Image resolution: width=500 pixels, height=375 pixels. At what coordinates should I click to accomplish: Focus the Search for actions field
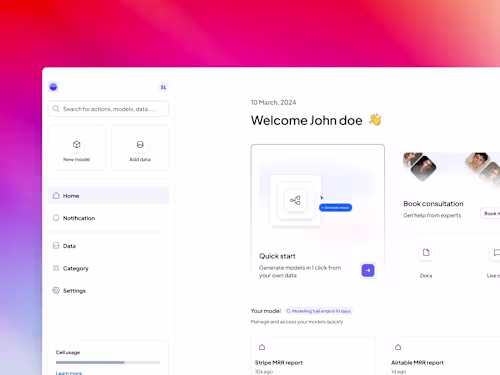[x=108, y=109]
